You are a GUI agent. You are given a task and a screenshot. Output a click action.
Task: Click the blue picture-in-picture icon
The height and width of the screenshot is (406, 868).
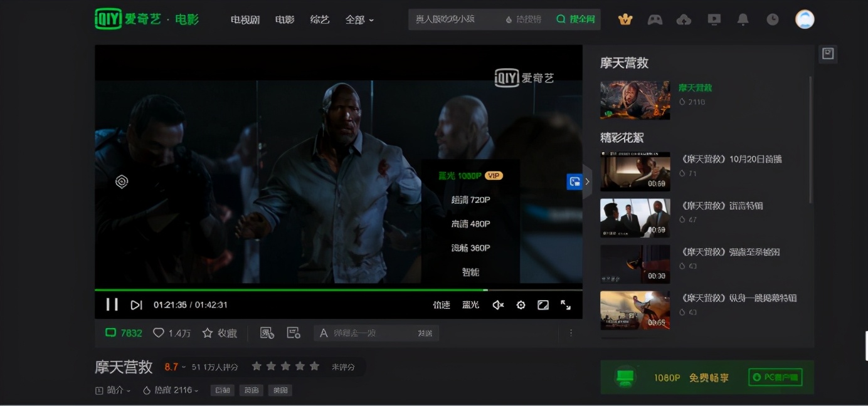tap(574, 182)
